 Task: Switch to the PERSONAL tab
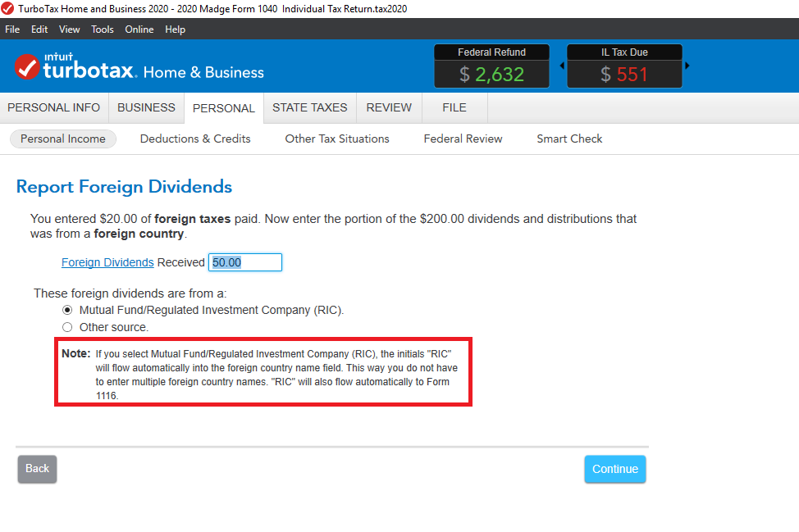click(x=224, y=108)
